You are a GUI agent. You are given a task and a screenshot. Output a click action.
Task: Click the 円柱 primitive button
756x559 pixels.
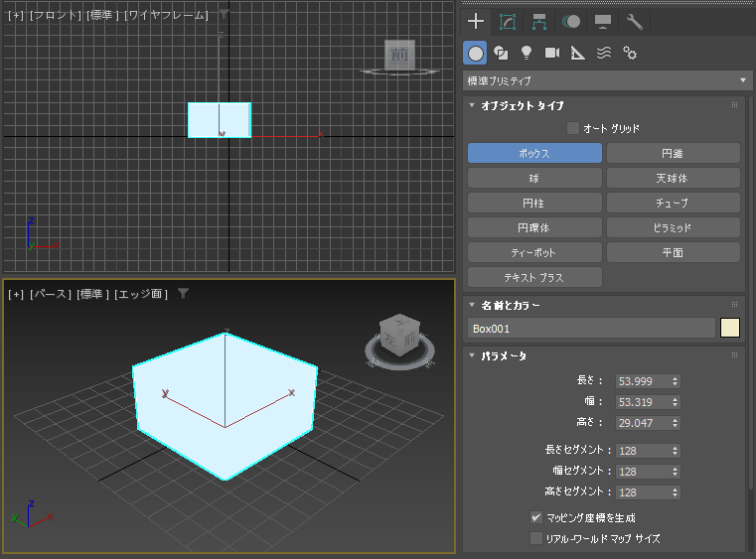pyautogui.click(x=534, y=203)
